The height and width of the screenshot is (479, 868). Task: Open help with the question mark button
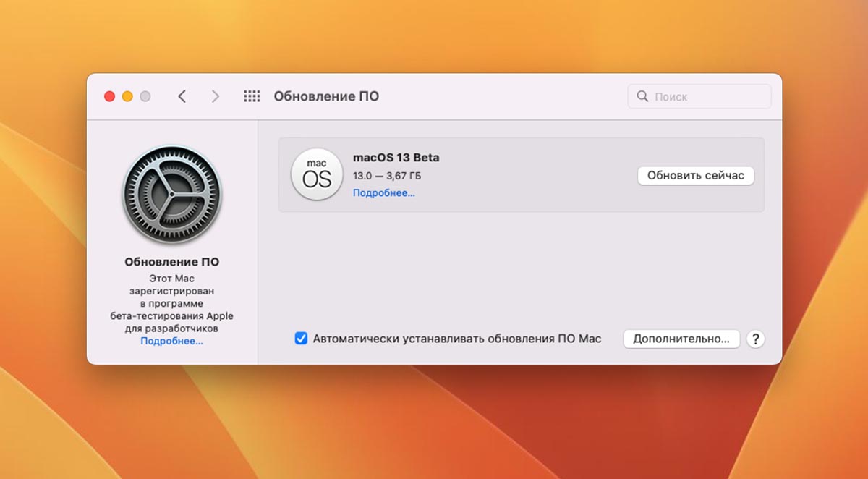tap(755, 339)
